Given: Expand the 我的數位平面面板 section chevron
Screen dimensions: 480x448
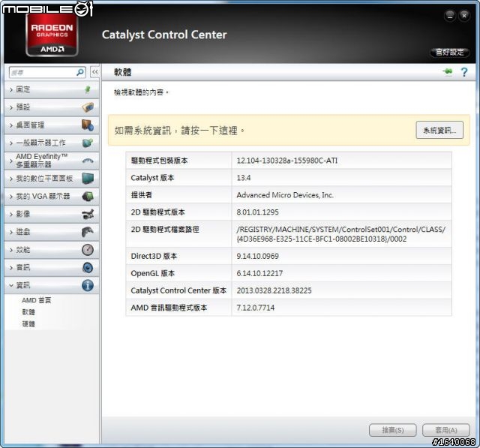Looking at the screenshot, I should click(11, 179).
